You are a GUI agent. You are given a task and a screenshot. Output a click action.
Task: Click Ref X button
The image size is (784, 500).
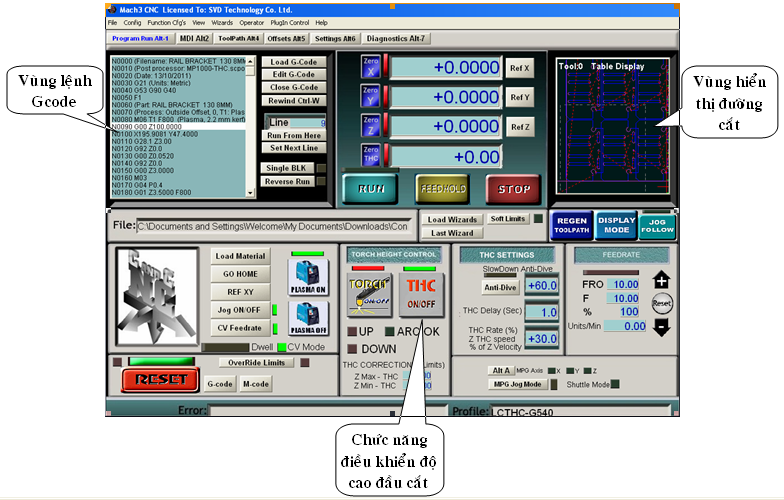(x=520, y=68)
